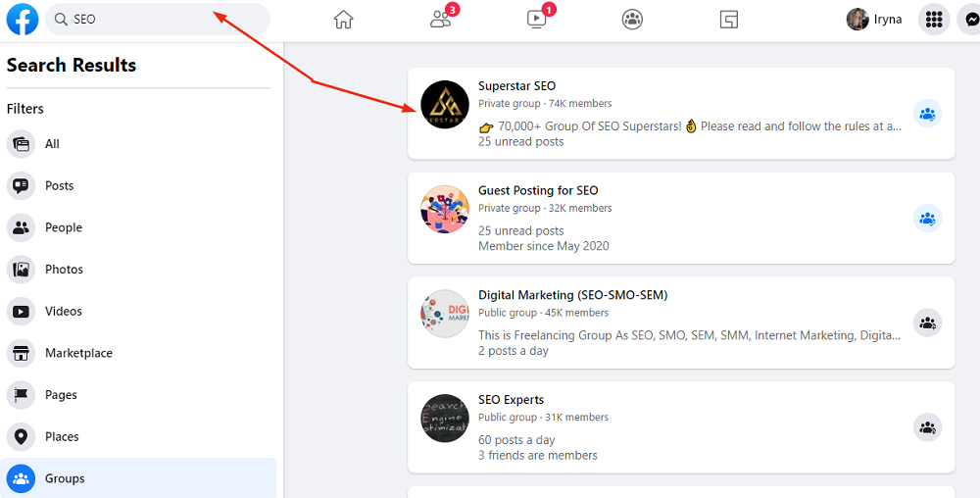Click 'Member since May 2020' text
The image size is (980, 498).
tap(544, 246)
